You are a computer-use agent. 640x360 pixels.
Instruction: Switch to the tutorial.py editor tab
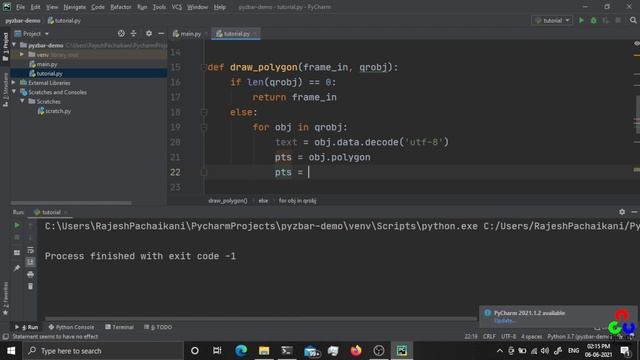[236, 34]
